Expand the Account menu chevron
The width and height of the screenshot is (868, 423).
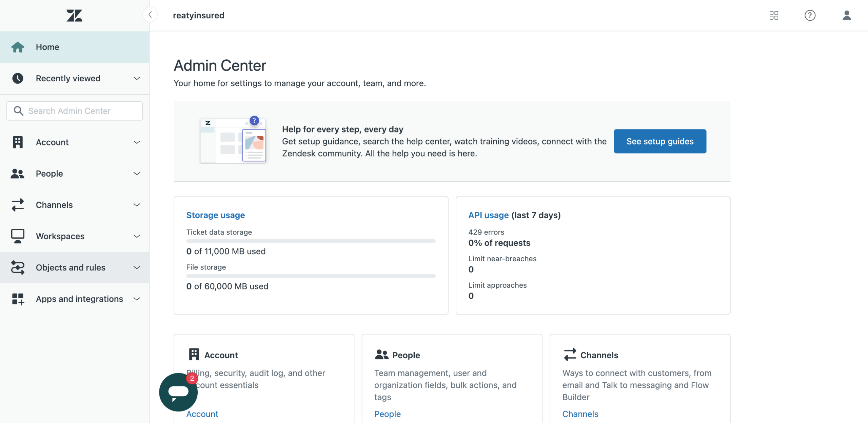pos(137,142)
